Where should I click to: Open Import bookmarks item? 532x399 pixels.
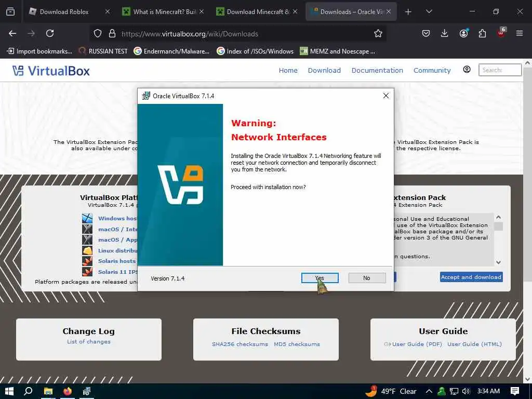pyautogui.click(x=39, y=51)
